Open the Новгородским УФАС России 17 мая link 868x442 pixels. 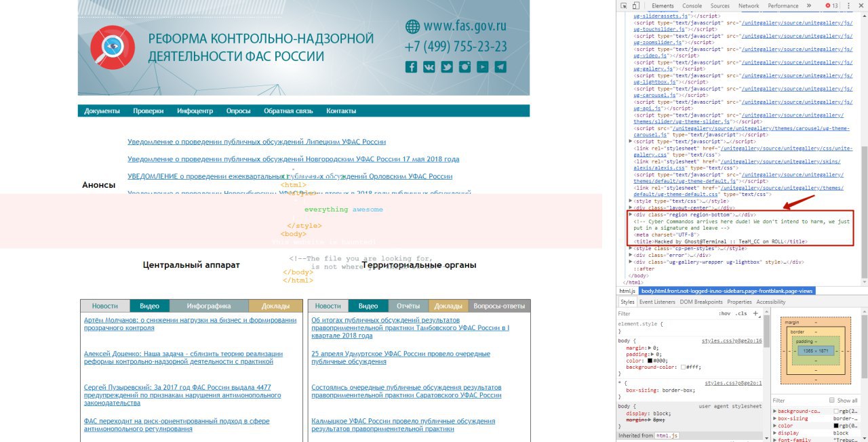click(294, 159)
